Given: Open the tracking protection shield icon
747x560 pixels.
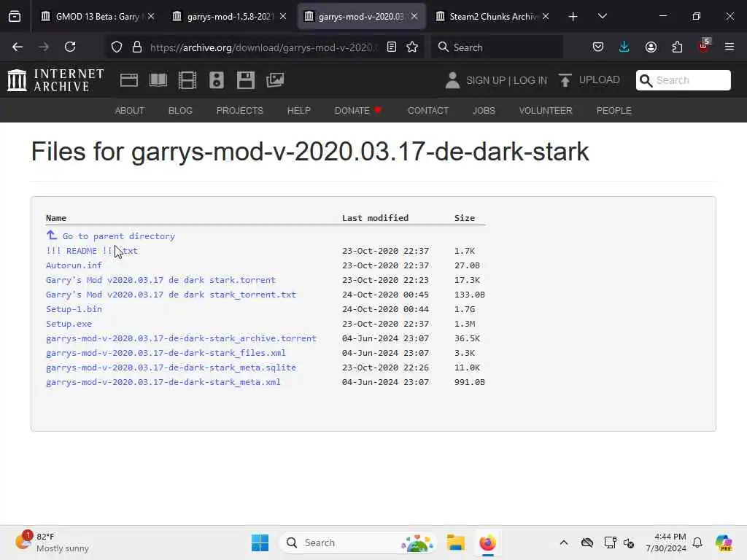Looking at the screenshot, I should coord(117,47).
